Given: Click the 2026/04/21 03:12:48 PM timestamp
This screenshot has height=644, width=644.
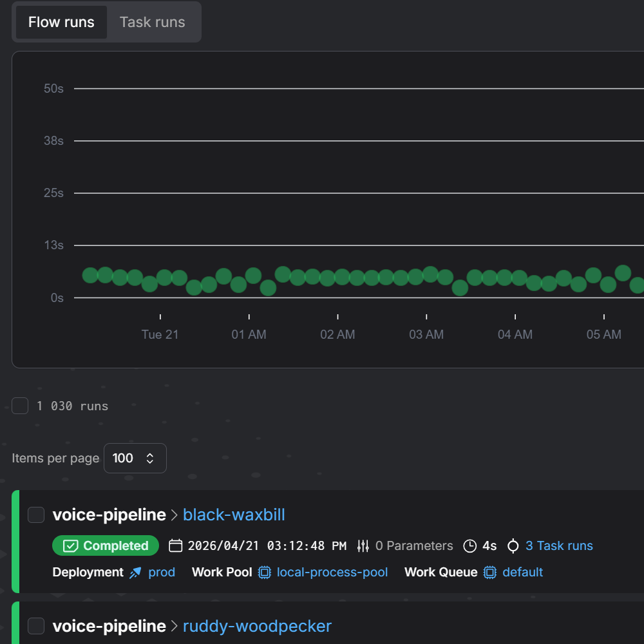Looking at the screenshot, I should [267, 546].
